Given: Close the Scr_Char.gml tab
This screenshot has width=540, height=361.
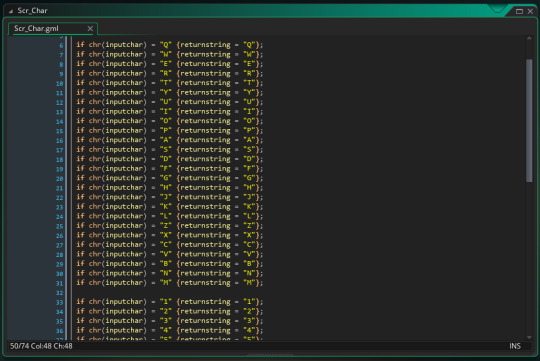Looking at the screenshot, I should tap(90, 29).
